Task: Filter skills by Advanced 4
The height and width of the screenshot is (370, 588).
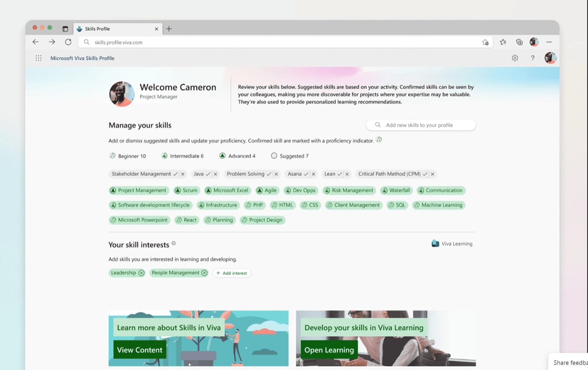Action: point(237,156)
